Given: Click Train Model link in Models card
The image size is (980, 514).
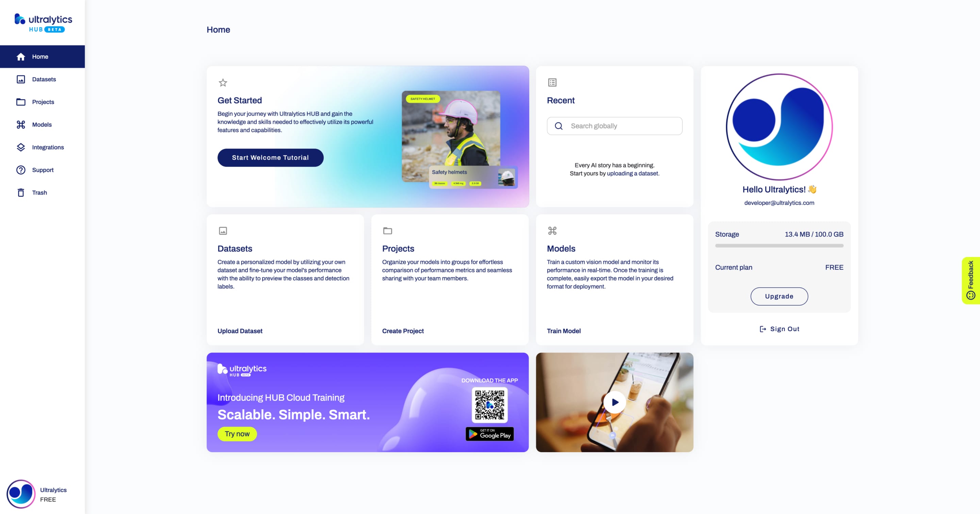Looking at the screenshot, I should [564, 331].
